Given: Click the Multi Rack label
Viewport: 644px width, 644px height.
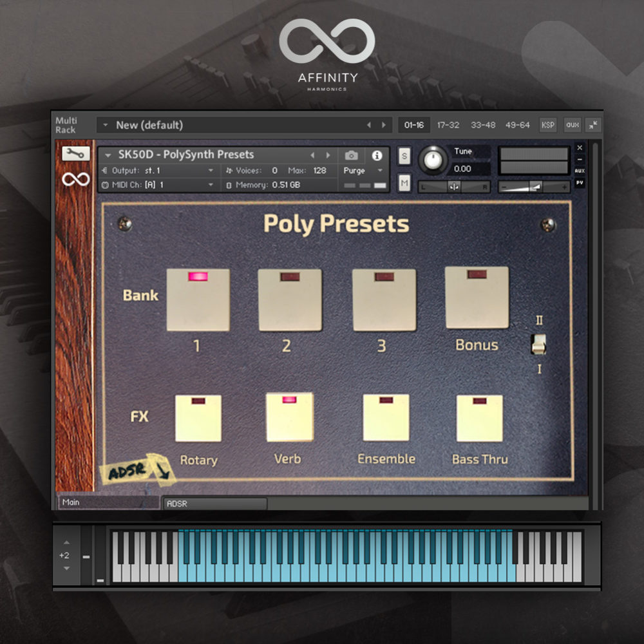Looking at the screenshot, I should 66,125.
